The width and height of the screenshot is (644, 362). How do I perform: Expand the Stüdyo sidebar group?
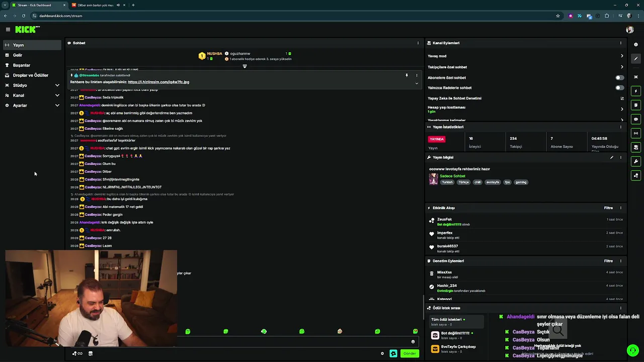[x=32, y=85]
